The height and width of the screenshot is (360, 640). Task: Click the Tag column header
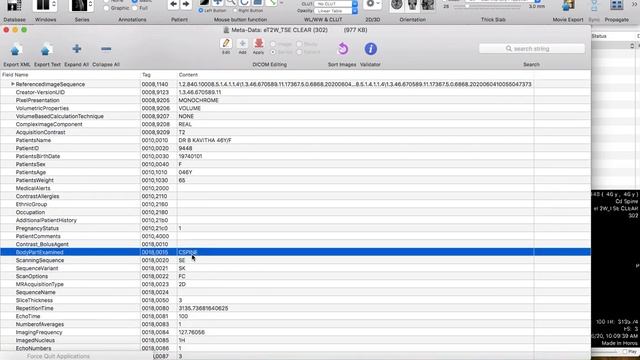coord(159,75)
